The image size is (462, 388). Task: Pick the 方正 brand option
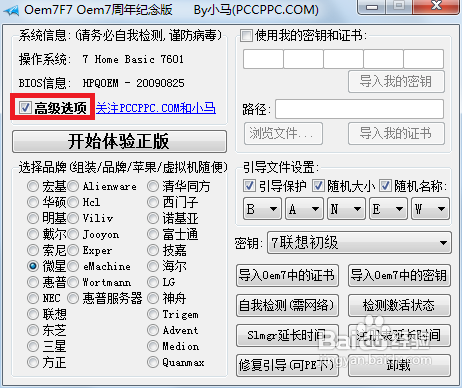[33, 362]
